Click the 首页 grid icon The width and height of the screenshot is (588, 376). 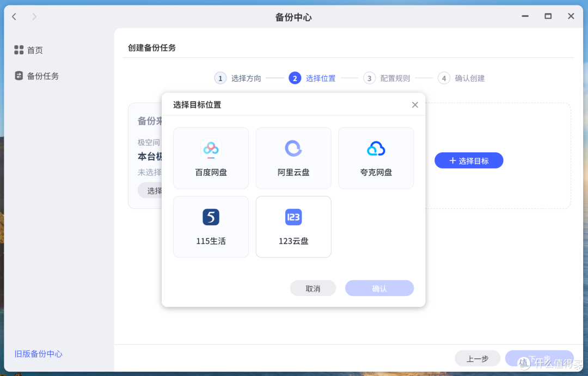(x=19, y=50)
